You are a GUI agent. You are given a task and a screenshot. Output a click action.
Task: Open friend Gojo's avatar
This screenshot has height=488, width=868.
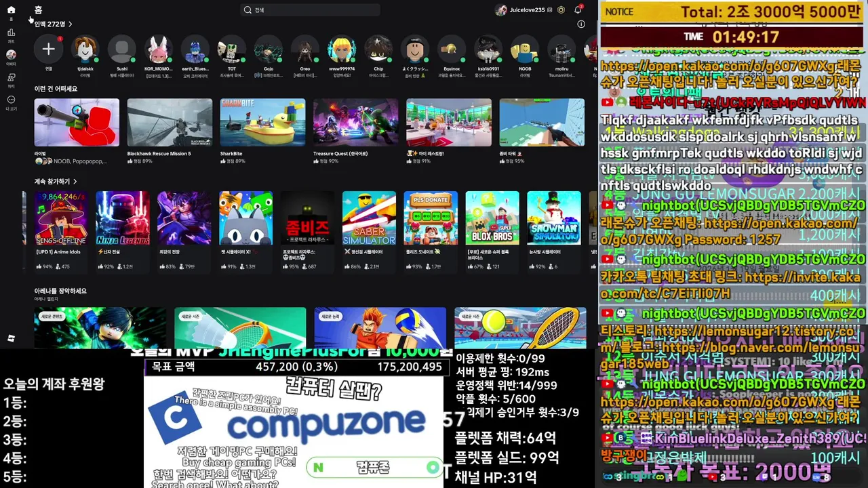269,49
